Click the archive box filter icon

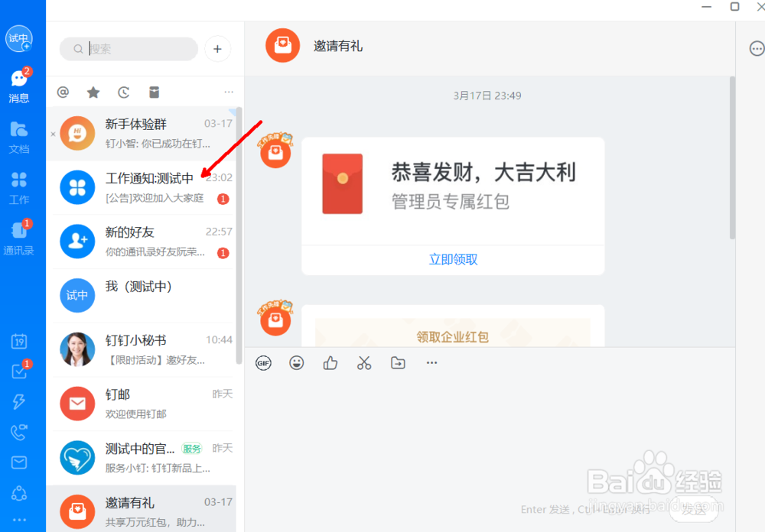point(155,92)
